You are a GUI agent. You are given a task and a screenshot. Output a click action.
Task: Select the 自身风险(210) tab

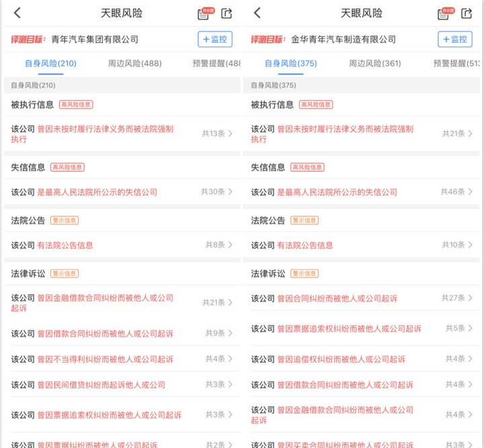coord(50,64)
